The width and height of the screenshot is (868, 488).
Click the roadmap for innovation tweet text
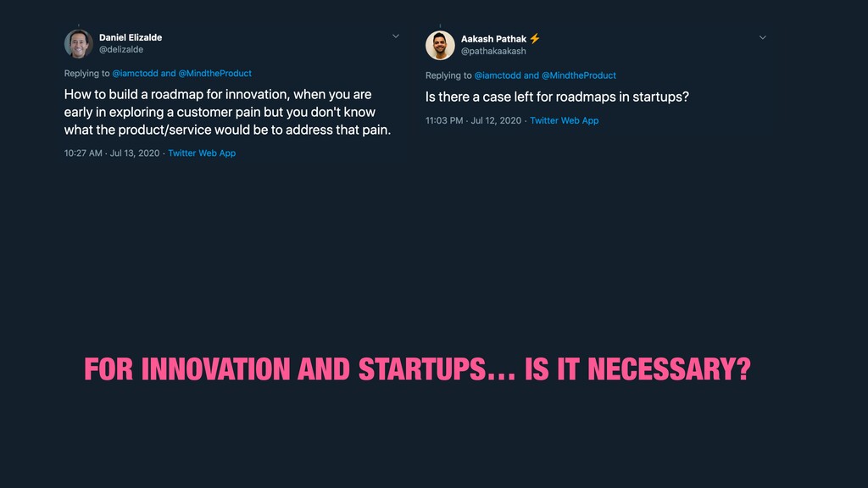(x=227, y=113)
